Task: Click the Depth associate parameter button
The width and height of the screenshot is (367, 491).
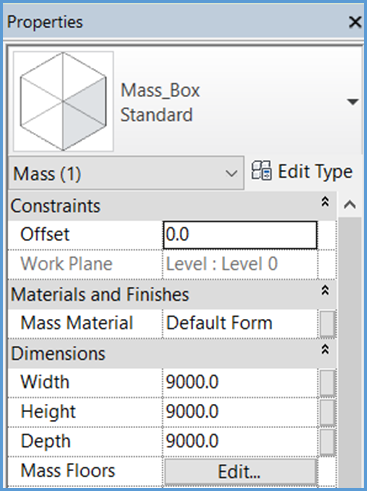Action: click(327, 442)
